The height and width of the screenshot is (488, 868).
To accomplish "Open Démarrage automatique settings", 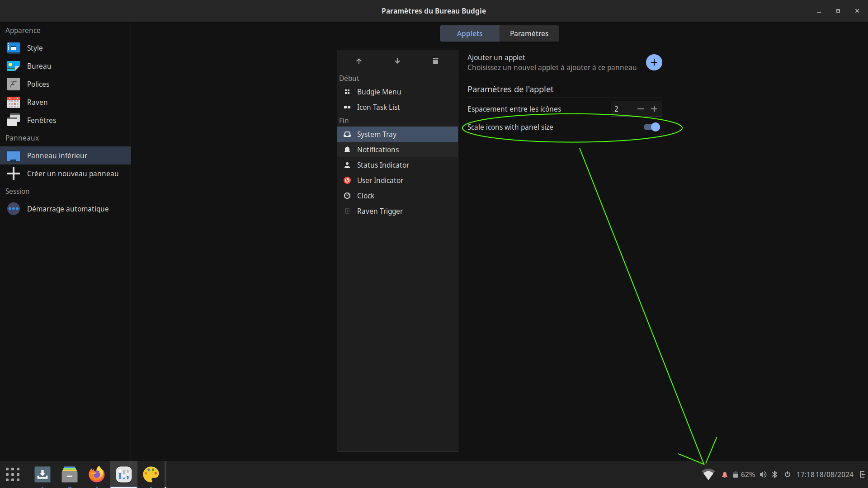I will tap(68, 209).
